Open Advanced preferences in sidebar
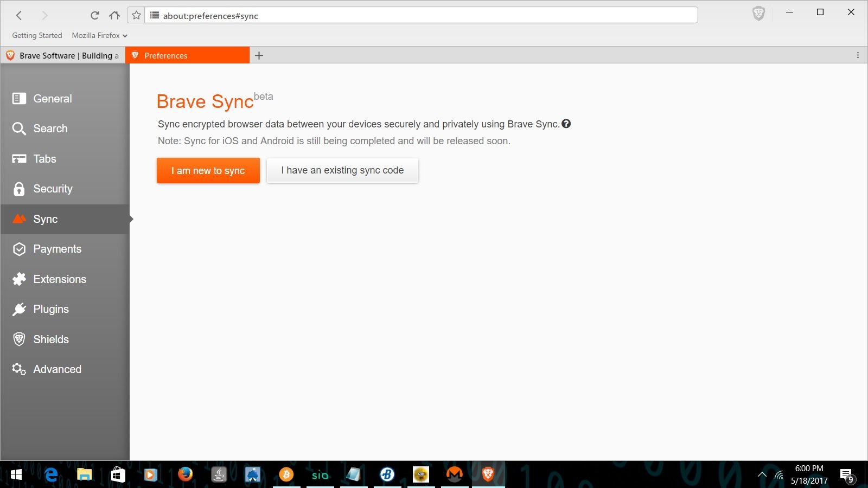Screen dimensions: 868x488 tap(65, 369)
